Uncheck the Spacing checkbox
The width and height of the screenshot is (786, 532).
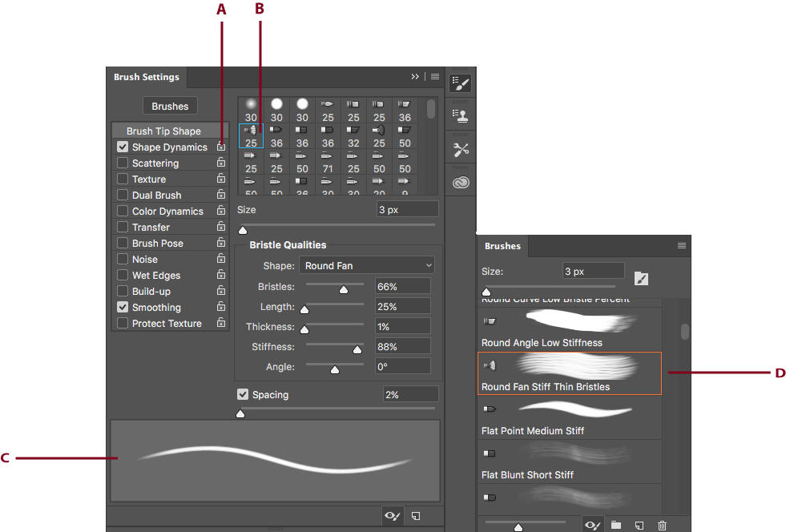(242, 394)
